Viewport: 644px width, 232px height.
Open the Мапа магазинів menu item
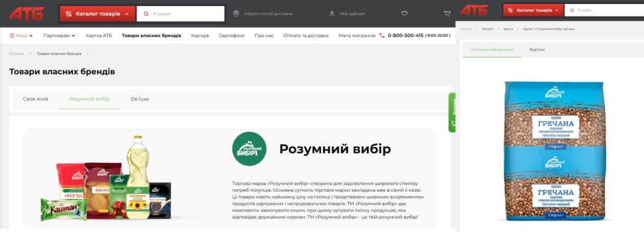pyautogui.click(x=357, y=36)
